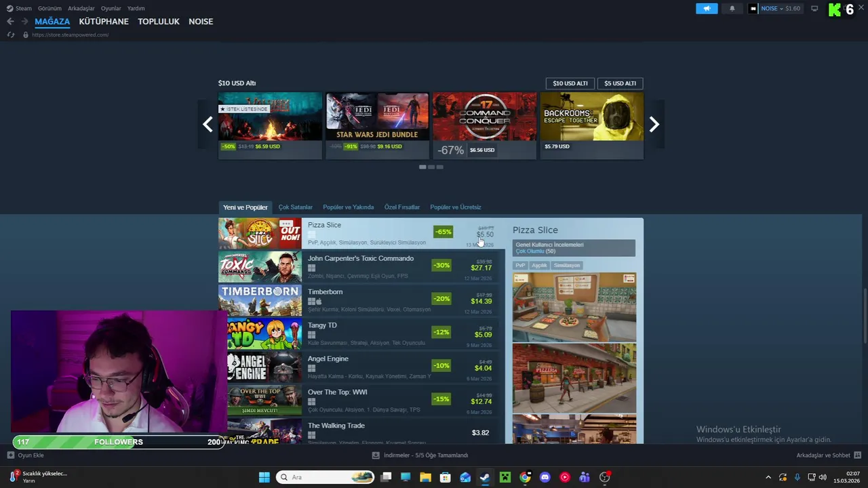868x488 pixels.
Task: Open the Star Wars Jedi Bundle card
Action: [x=377, y=125]
